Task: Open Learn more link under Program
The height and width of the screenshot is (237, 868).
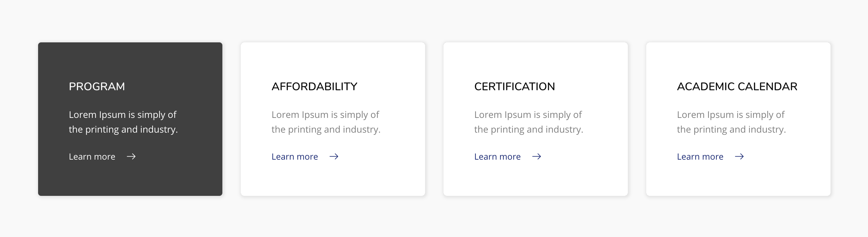Action: pos(92,157)
